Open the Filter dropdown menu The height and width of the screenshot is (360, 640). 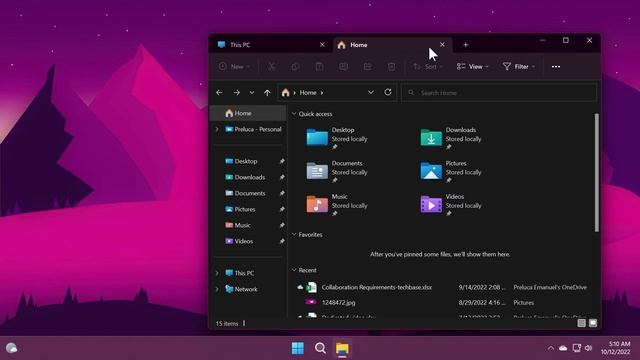tap(519, 67)
